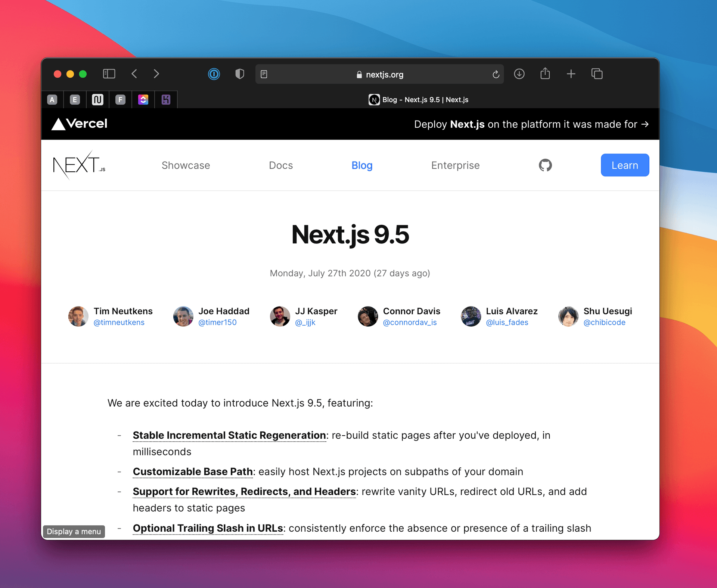Click the Figma extension icon
Image resolution: width=717 pixels, height=588 pixels.
point(121,99)
